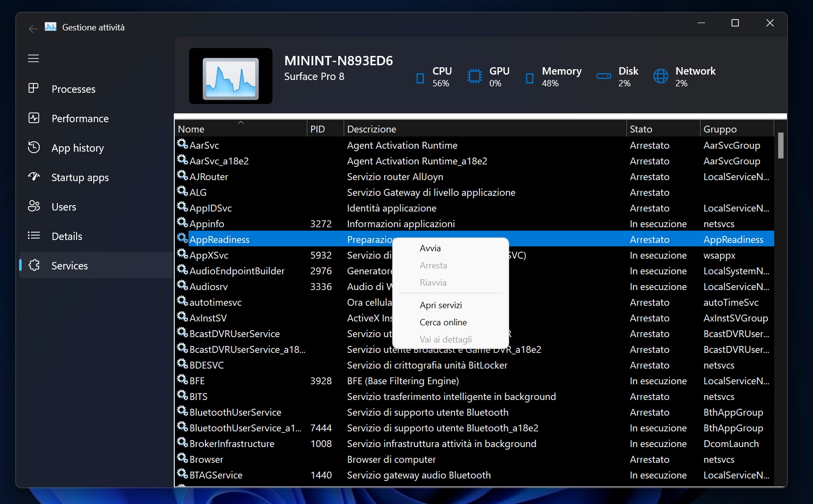Click the vertical scrollbar thumb of the list
Viewport: 813px width, 504px height.
tap(781, 146)
